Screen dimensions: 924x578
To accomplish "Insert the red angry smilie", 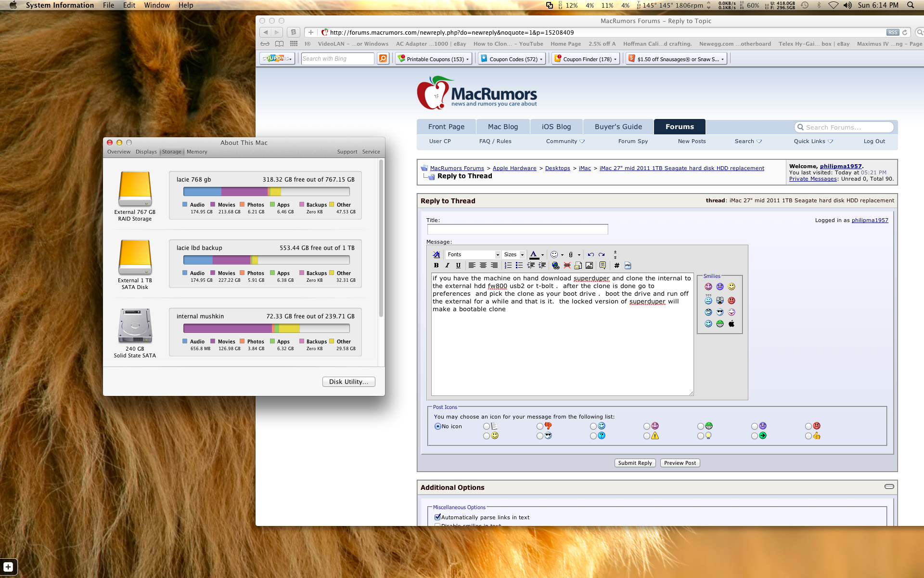I will [731, 301].
